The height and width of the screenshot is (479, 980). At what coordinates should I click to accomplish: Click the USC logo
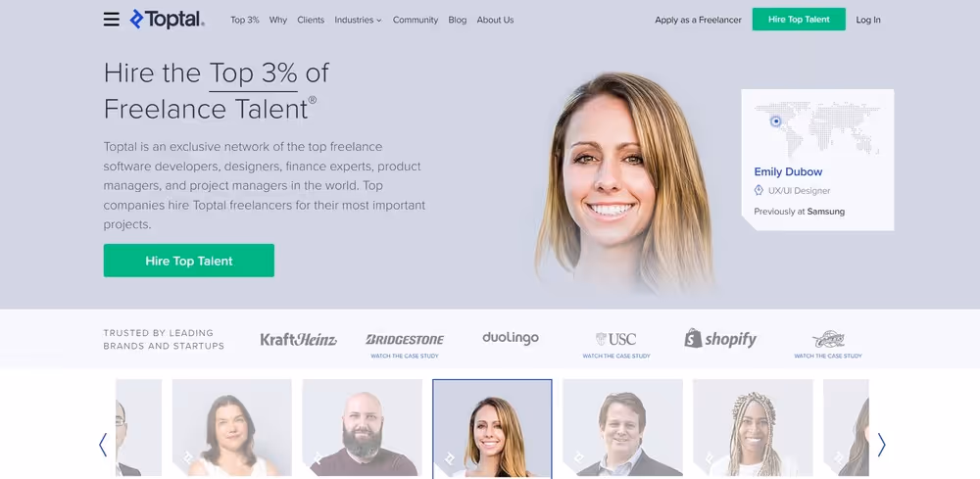pos(615,339)
